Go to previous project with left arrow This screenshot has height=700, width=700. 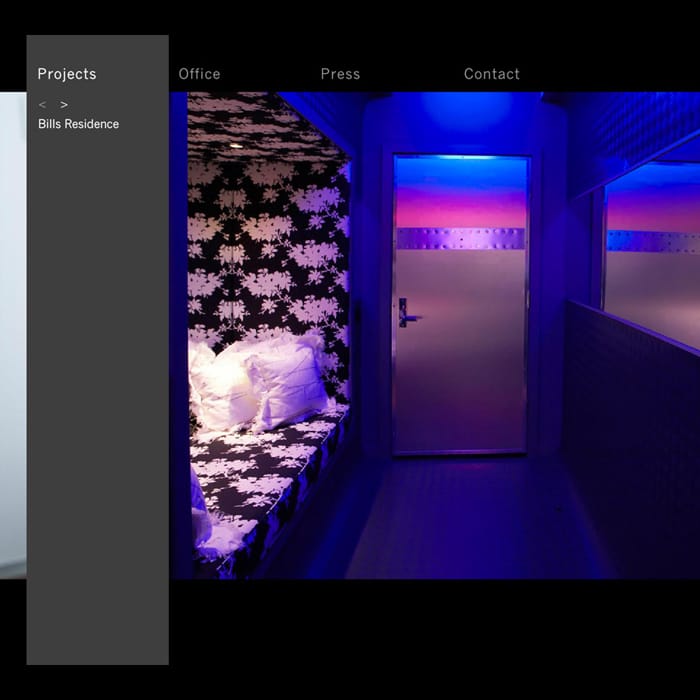click(42, 105)
